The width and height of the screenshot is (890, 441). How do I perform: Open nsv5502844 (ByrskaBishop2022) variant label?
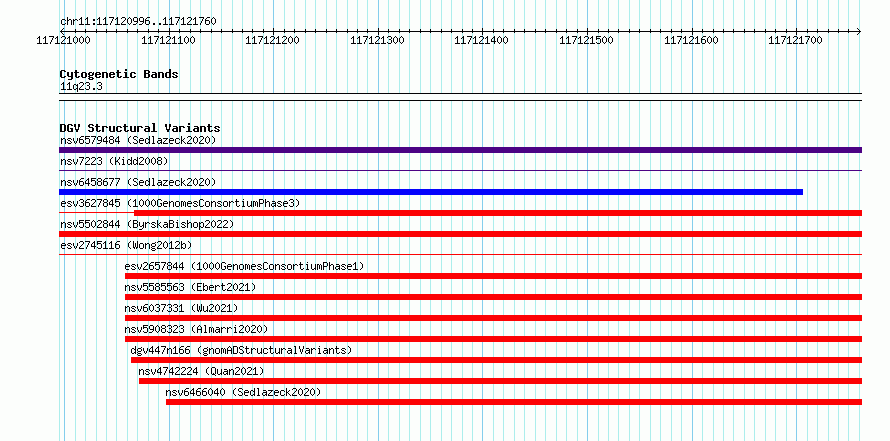pos(147,224)
